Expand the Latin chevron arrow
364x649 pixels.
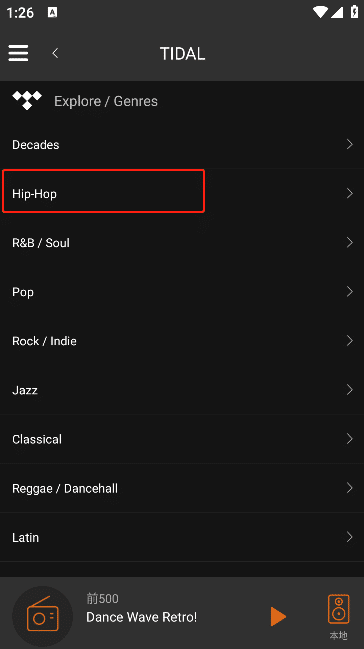(x=350, y=537)
